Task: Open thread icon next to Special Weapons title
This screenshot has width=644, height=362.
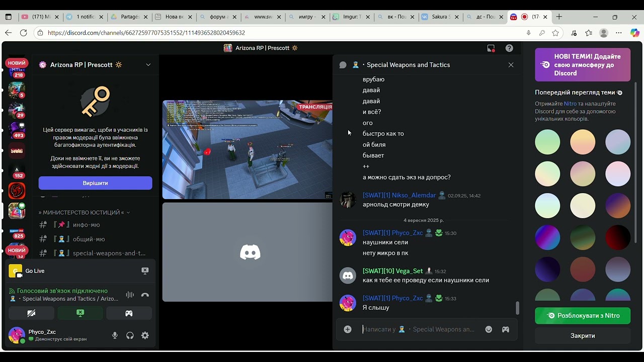Action: [343, 65]
